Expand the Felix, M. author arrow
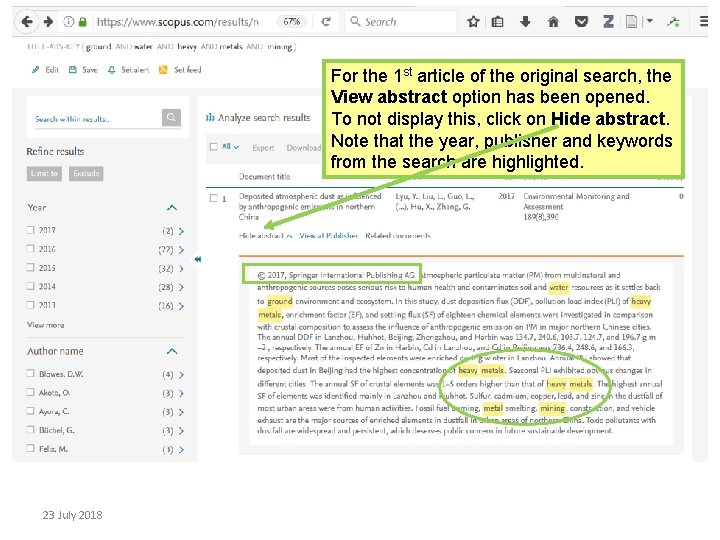This screenshot has height=540, width=720. (181, 450)
